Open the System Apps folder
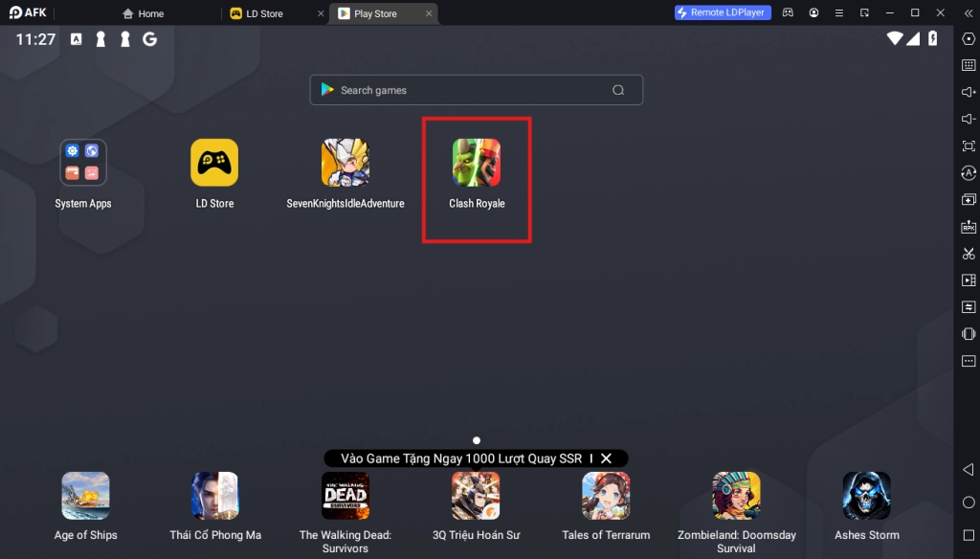The height and width of the screenshot is (559, 980). click(83, 163)
